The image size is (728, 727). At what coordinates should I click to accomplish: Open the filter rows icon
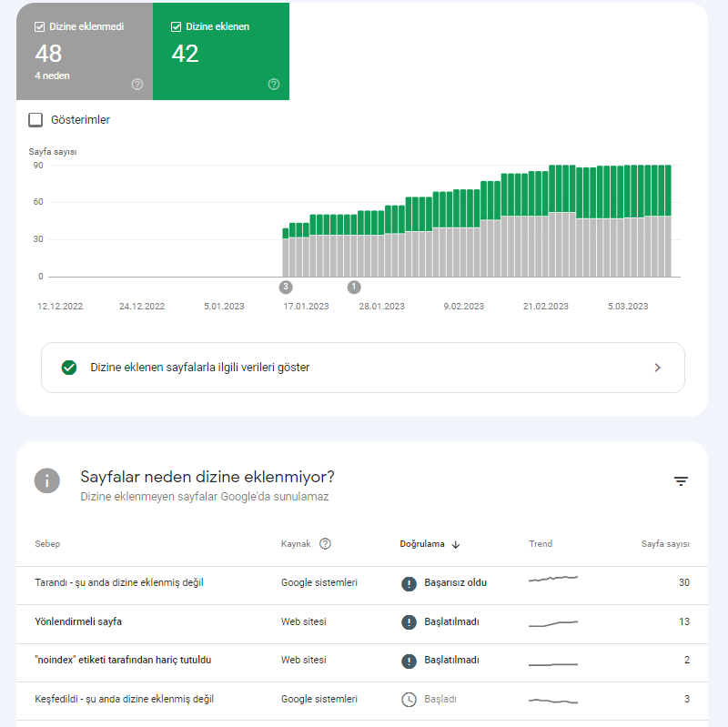pyautogui.click(x=681, y=481)
